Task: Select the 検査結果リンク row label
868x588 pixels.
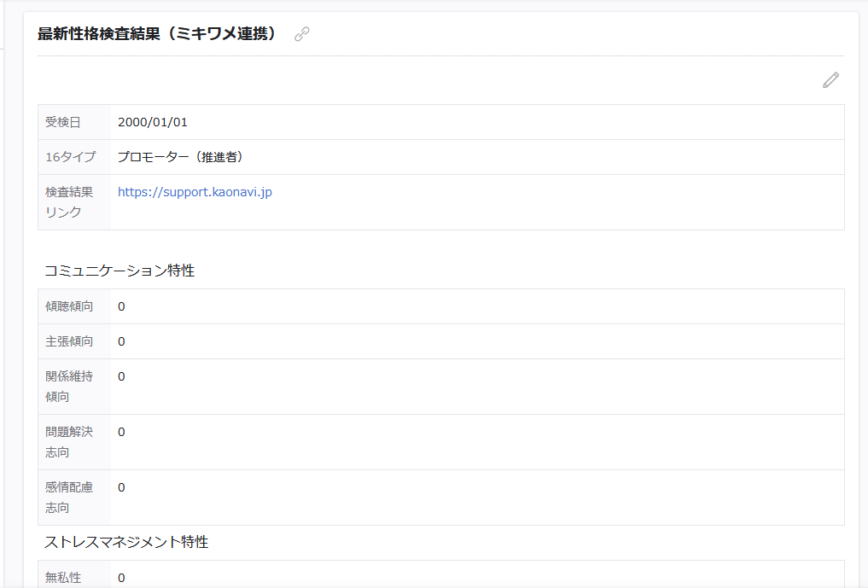Action: pyautogui.click(x=70, y=202)
